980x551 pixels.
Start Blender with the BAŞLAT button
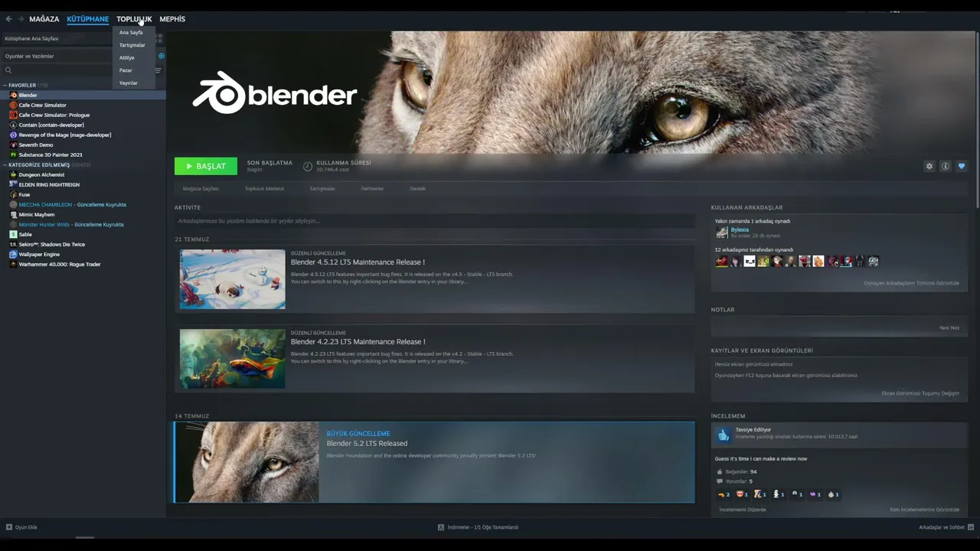pyautogui.click(x=206, y=166)
